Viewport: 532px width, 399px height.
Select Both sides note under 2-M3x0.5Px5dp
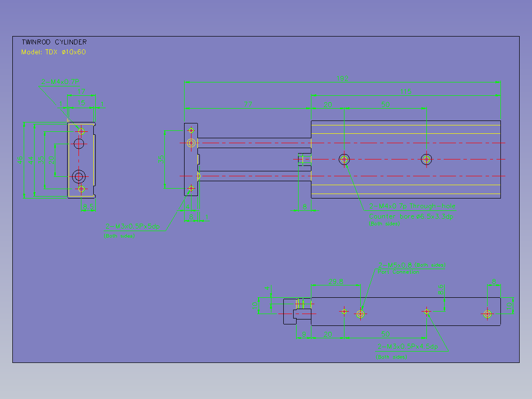tap(119, 236)
